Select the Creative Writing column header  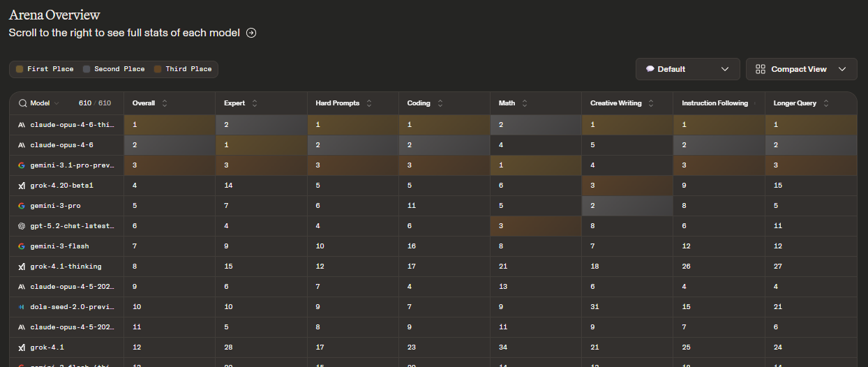(x=615, y=103)
